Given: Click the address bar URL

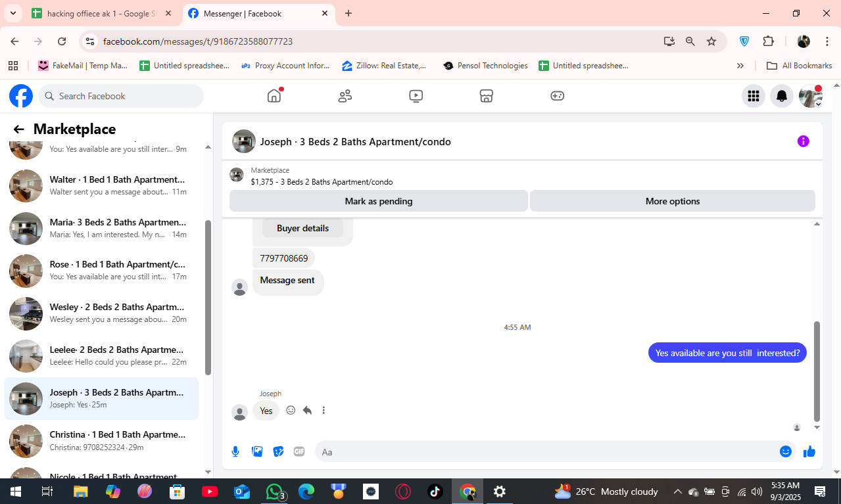Looking at the screenshot, I should click(x=198, y=41).
